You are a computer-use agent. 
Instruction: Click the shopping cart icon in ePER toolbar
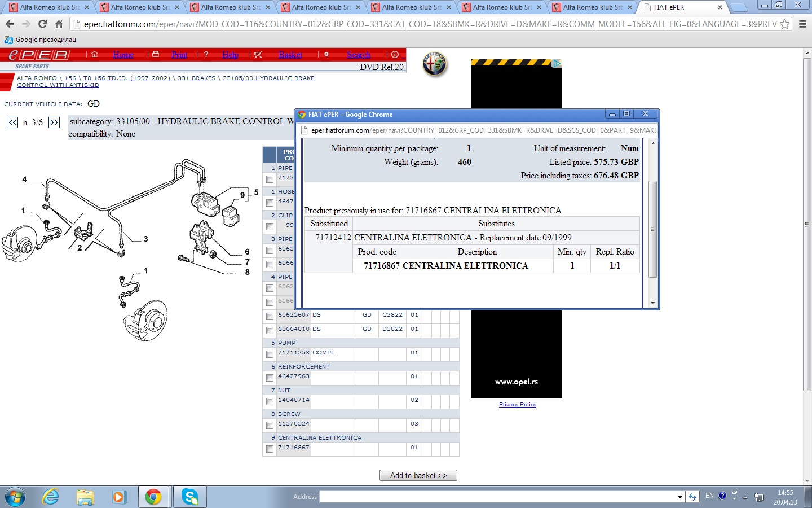coord(258,55)
